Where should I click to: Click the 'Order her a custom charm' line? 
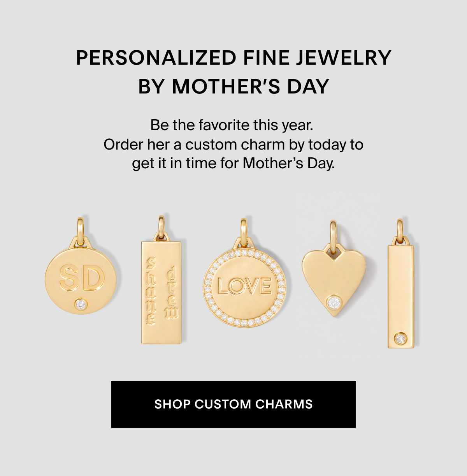[x=233, y=145]
